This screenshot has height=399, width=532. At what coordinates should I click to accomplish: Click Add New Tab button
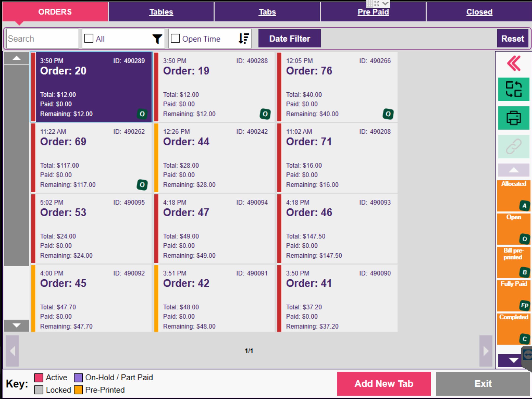(x=384, y=384)
